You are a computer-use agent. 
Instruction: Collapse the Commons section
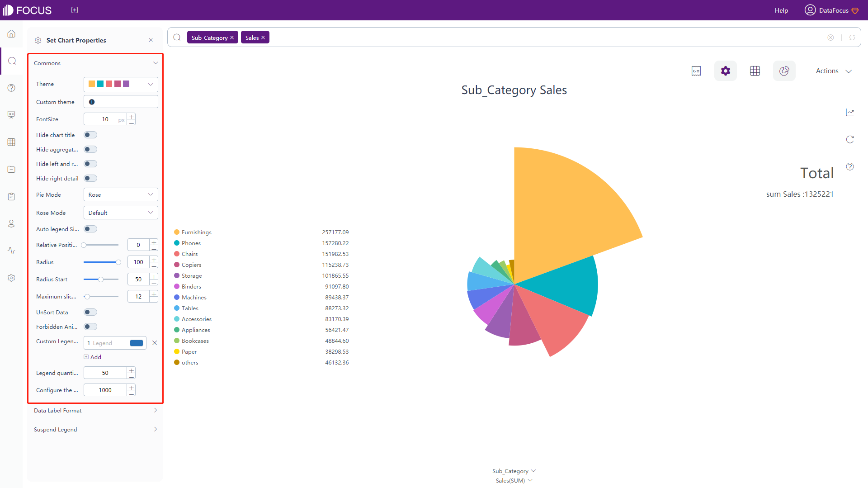tap(95, 63)
